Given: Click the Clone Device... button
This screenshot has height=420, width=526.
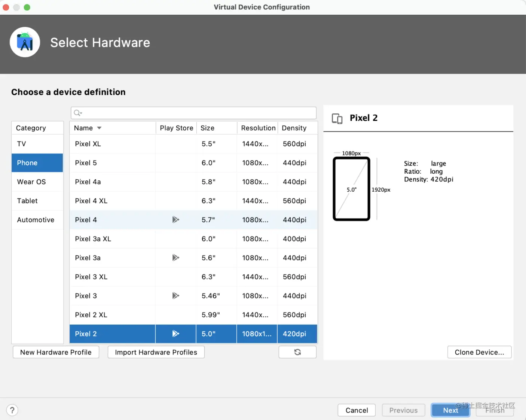Looking at the screenshot, I should 479,352.
